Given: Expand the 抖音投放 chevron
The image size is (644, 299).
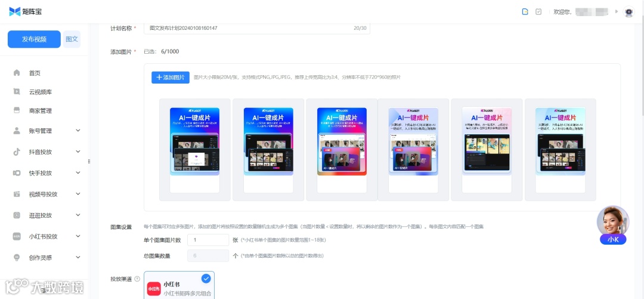Looking at the screenshot, I should click(x=78, y=152).
